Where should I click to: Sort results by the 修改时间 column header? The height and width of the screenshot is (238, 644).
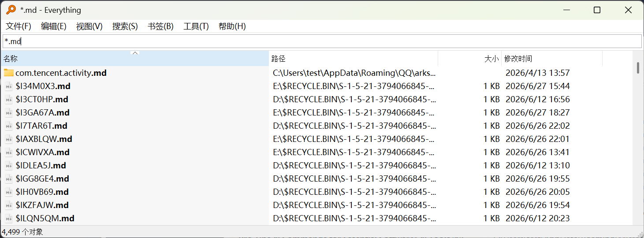552,59
